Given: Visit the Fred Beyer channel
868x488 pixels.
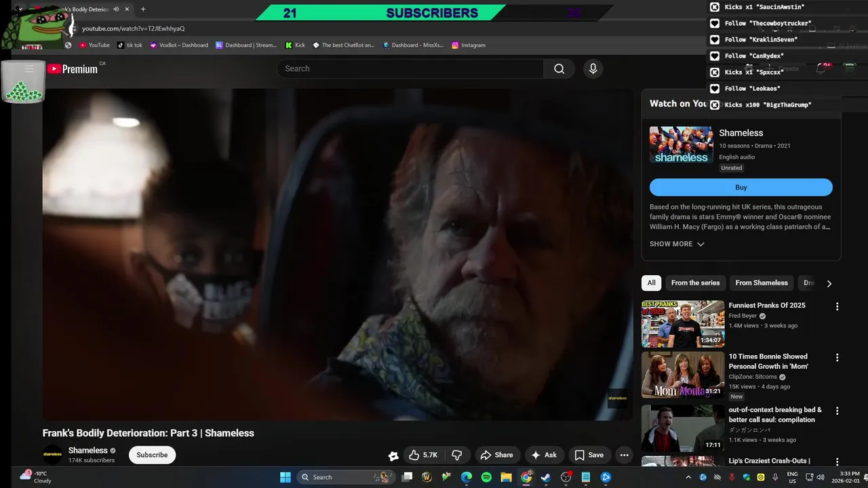Looking at the screenshot, I should (743, 316).
